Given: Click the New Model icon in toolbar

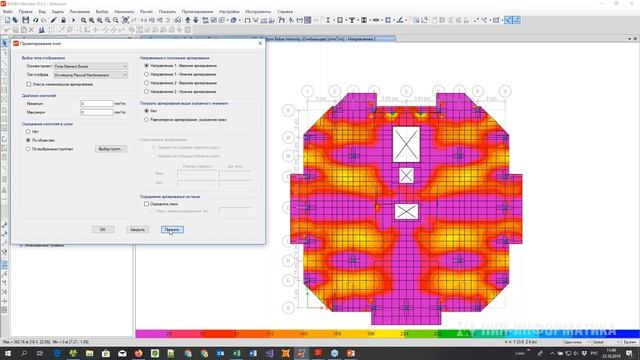Looking at the screenshot, I should 7,20.
